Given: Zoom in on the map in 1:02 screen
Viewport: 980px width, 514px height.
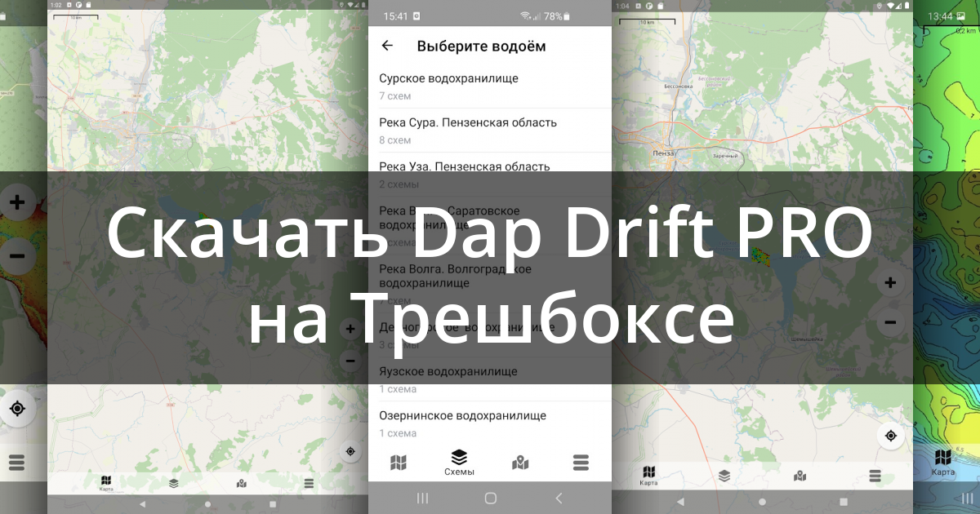Looking at the screenshot, I should (350, 329).
